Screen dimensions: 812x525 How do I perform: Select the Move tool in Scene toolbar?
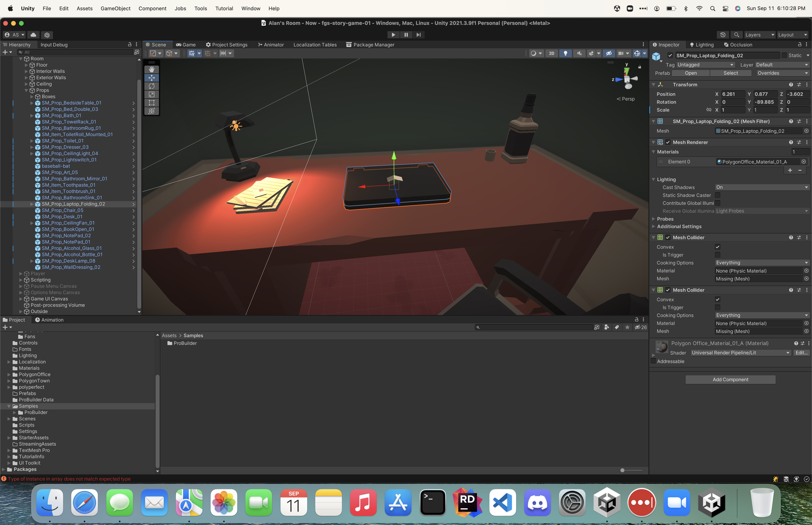click(x=152, y=78)
